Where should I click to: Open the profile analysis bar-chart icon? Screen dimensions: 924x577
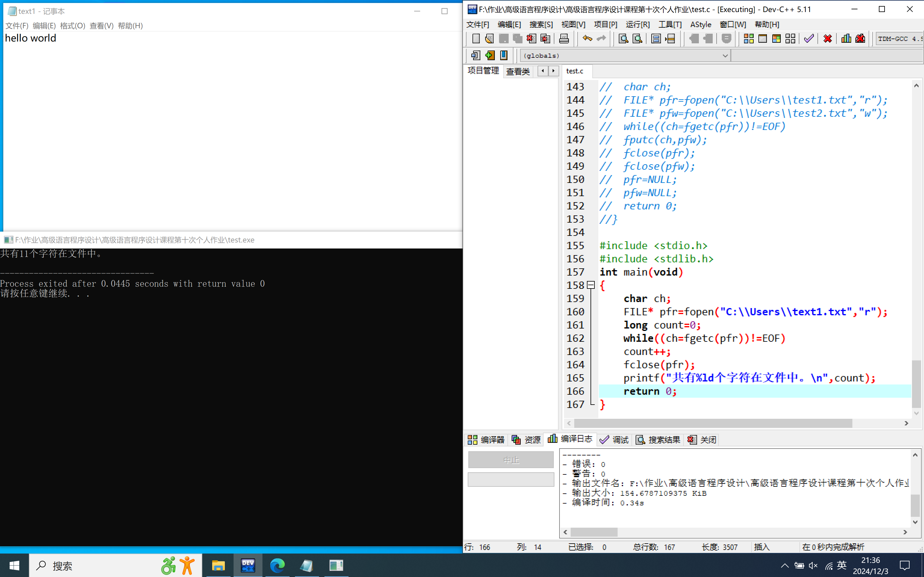pyautogui.click(x=846, y=39)
